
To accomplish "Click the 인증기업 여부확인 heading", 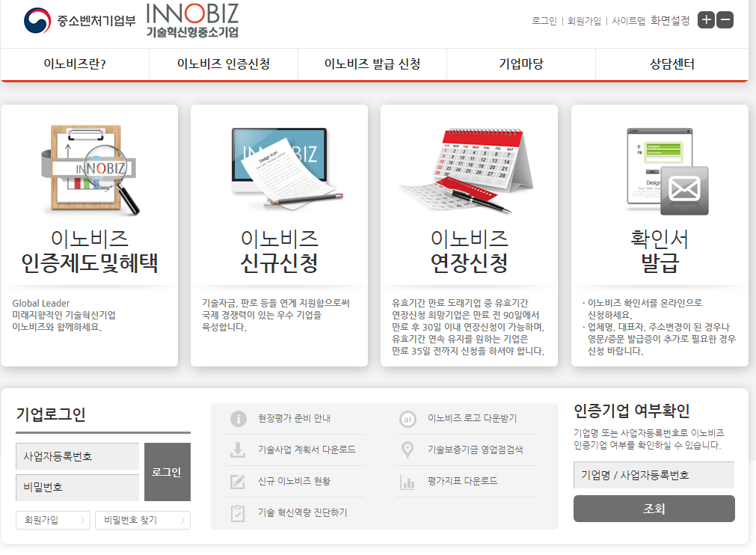I will coord(632,411).
